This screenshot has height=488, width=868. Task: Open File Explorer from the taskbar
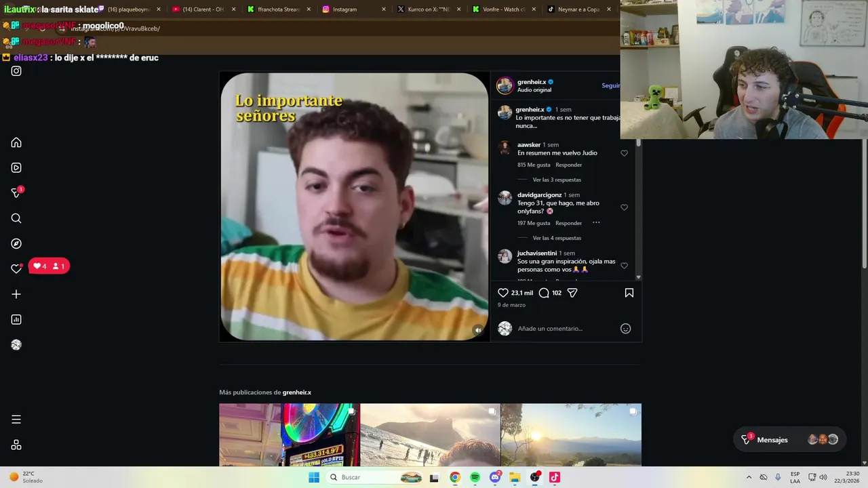tap(515, 477)
